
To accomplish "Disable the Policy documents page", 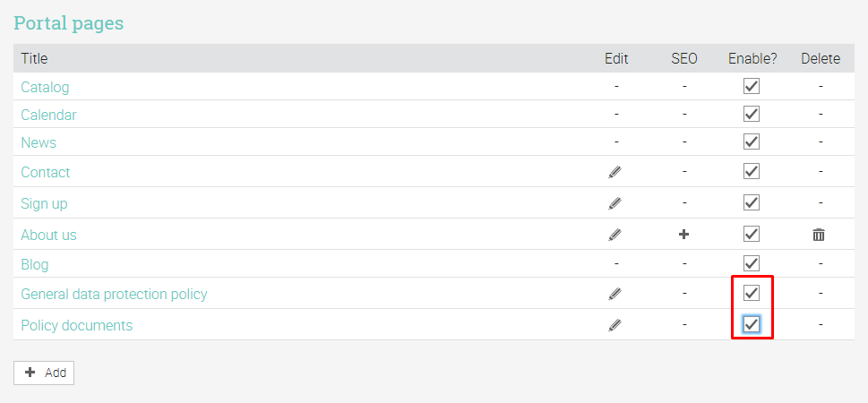I will pyautogui.click(x=752, y=324).
